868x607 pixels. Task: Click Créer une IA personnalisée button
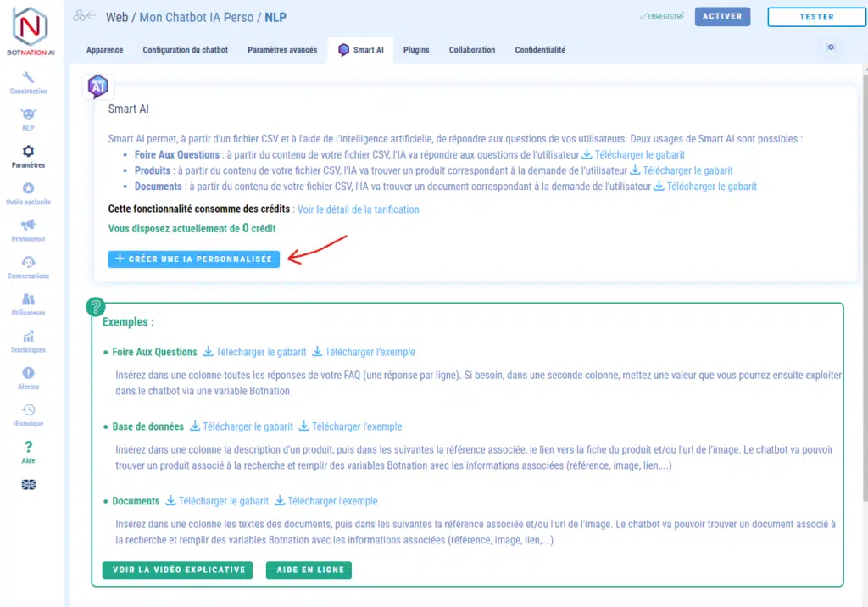[194, 259]
